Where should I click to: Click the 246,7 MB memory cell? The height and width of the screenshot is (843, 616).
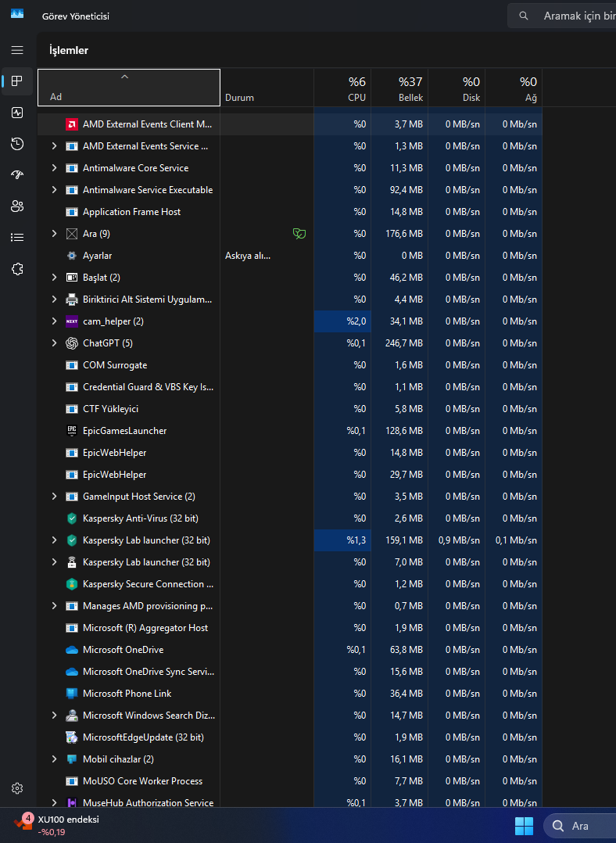click(399, 343)
